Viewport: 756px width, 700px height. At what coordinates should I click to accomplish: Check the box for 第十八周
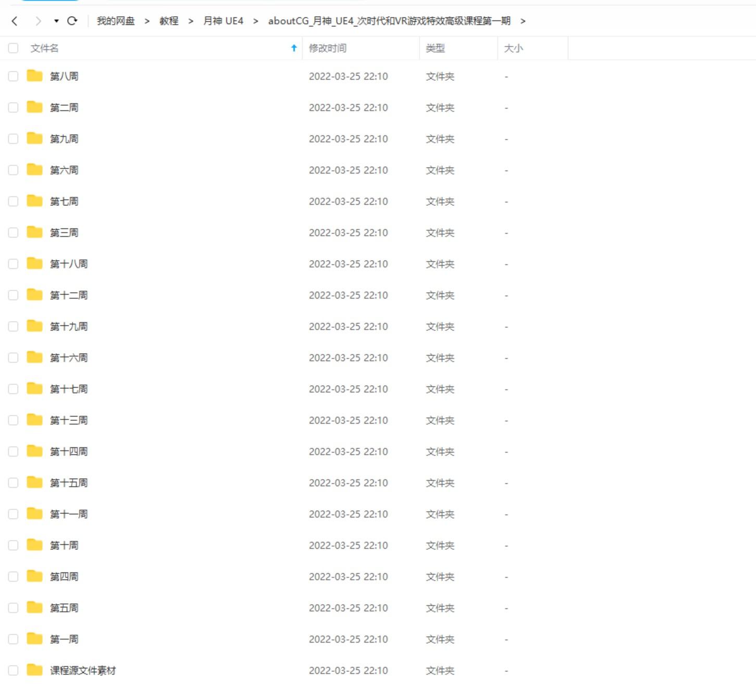pyautogui.click(x=14, y=264)
